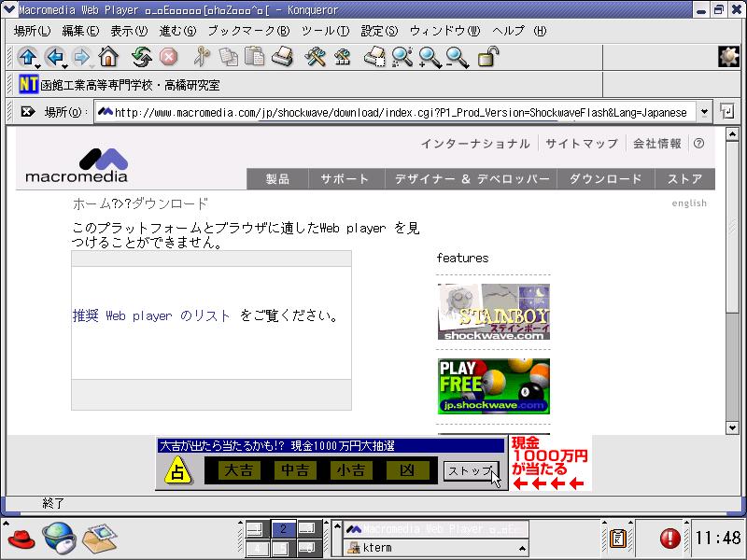Open the ウィンドウ(W) menu
The width and height of the screenshot is (747, 560).
445,31
